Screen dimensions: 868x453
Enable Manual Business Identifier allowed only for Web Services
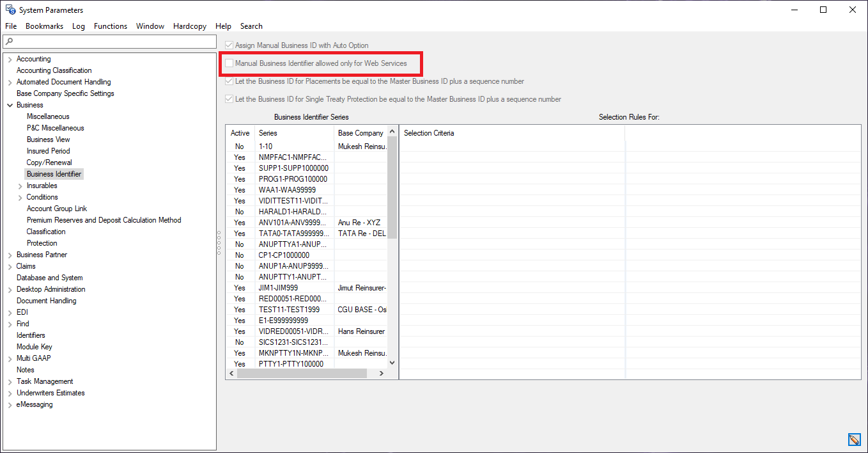point(229,63)
